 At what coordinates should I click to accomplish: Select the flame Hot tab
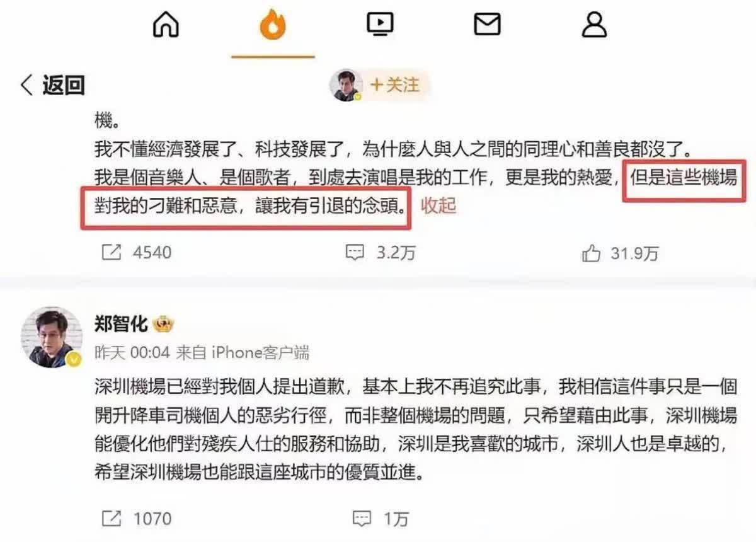pyautogui.click(x=273, y=25)
